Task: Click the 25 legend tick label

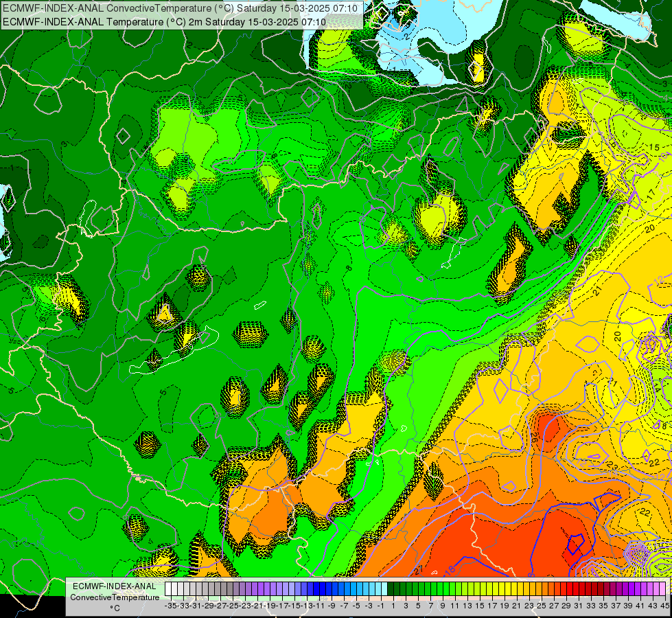Action: coord(542,606)
